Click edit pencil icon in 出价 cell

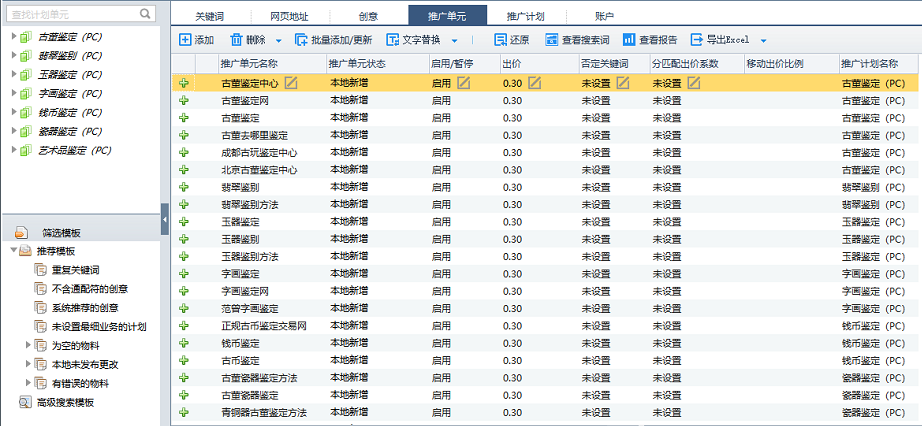[535, 83]
